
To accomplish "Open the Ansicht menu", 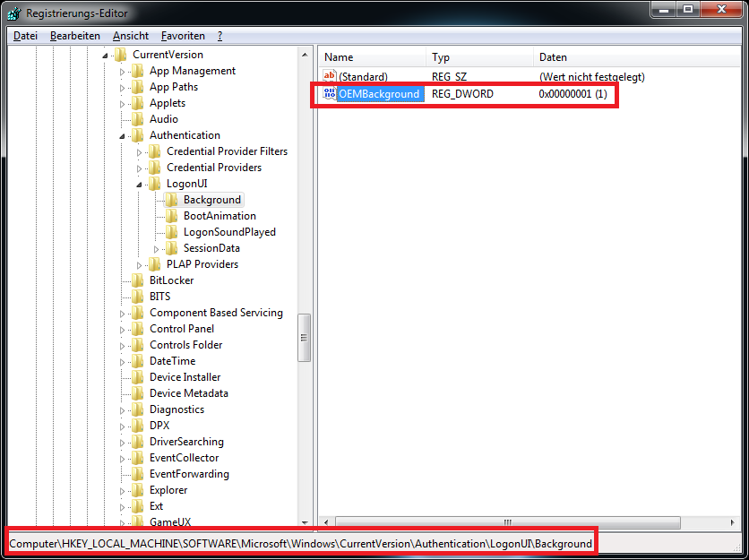I will [x=131, y=36].
